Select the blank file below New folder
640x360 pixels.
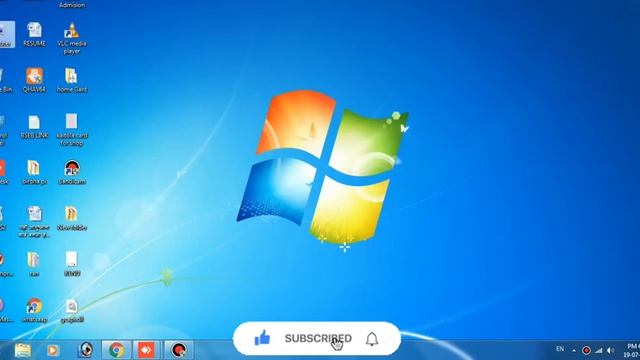click(72, 264)
